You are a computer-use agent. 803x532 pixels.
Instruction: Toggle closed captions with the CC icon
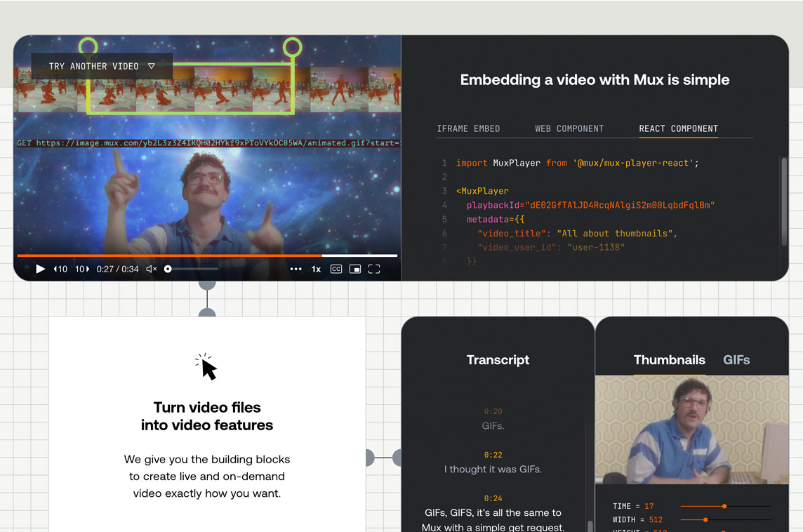[x=336, y=269]
